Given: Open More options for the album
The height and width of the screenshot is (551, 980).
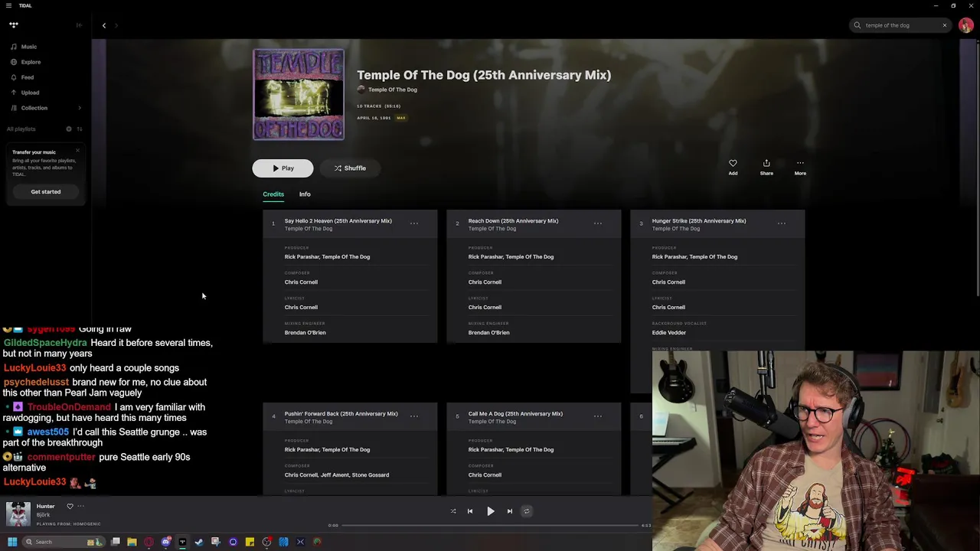Looking at the screenshot, I should point(800,167).
